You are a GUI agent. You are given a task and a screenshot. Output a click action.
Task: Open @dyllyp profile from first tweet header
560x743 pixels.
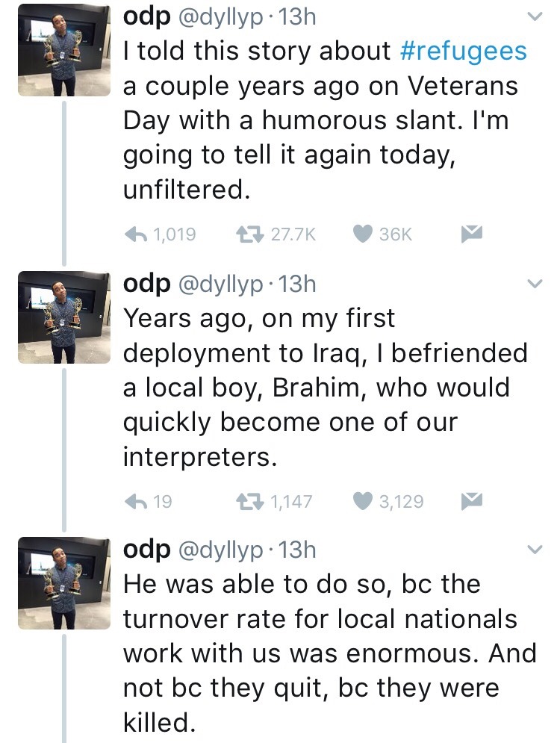click(x=217, y=17)
